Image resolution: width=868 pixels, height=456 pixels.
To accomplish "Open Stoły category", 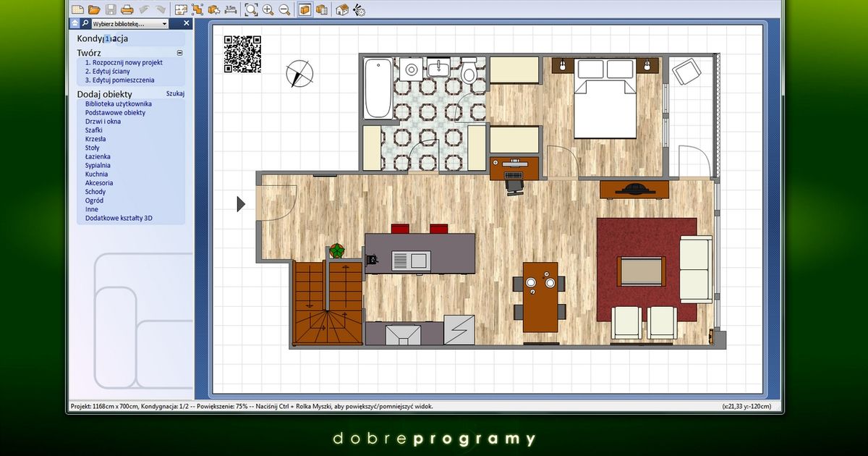I will tap(93, 148).
